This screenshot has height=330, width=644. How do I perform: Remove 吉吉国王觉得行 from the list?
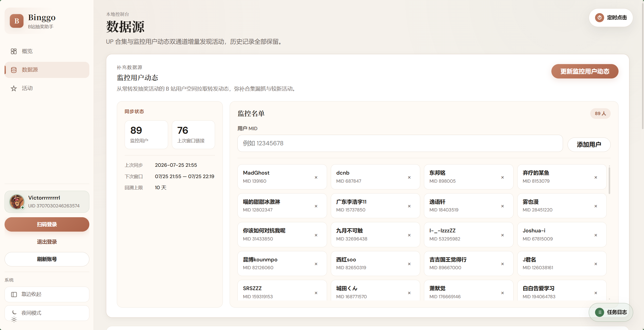[x=502, y=264]
